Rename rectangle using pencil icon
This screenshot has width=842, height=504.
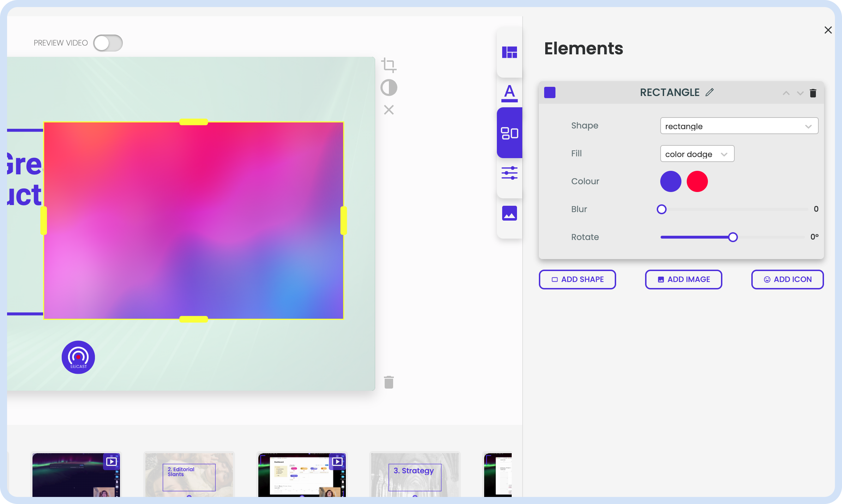pos(710,92)
